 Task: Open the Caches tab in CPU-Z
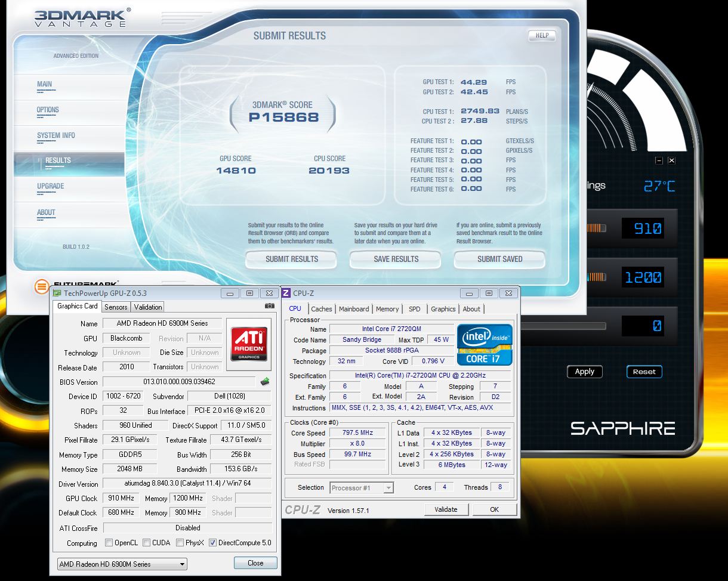(x=322, y=309)
